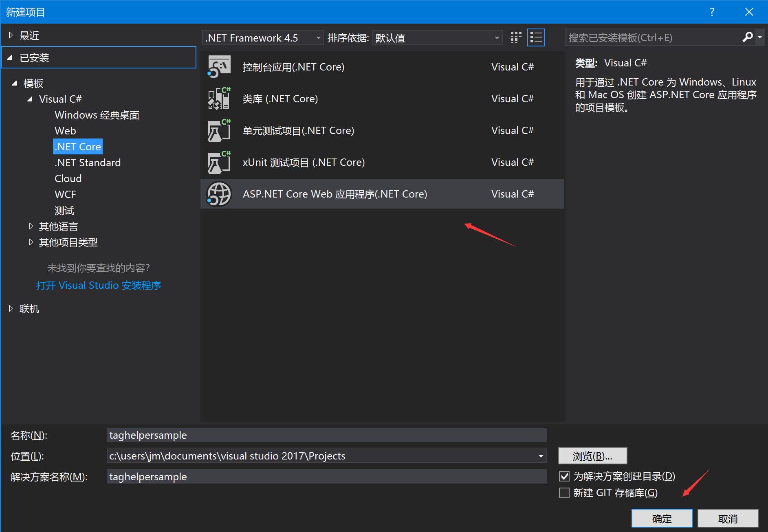Open the help question mark button

(712, 12)
